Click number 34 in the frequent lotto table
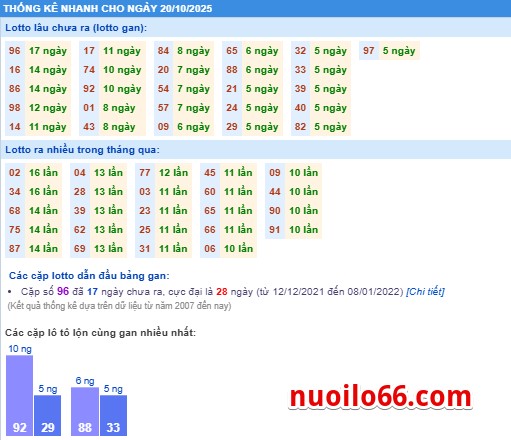 pos(15,192)
